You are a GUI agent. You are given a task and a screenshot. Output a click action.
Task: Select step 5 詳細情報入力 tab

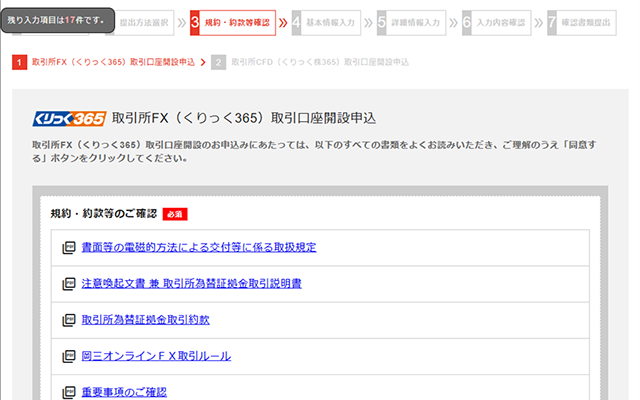click(x=411, y=23)
